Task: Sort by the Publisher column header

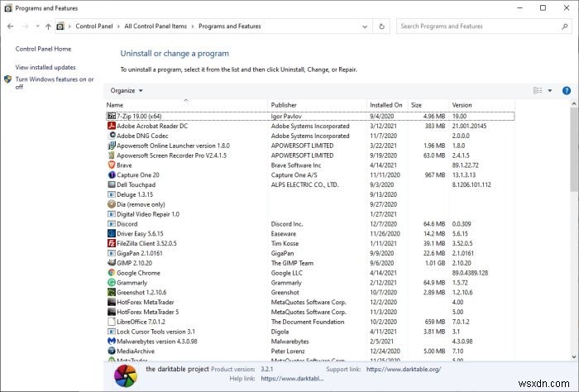Action: [317, 105]
